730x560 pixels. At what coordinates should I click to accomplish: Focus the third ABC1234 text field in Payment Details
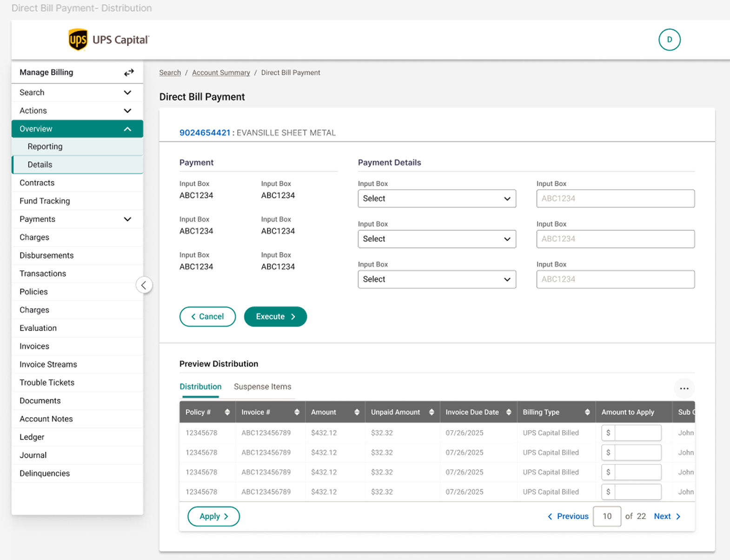[x=615, y=280]
